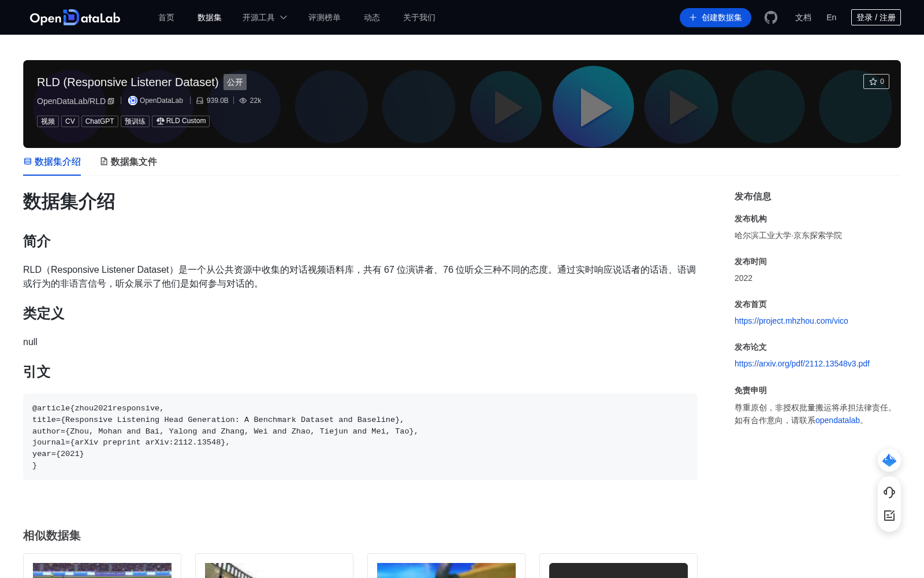Click the license scale icon on RLD Custom
924x578 pixels.
(x=161, y=121)
